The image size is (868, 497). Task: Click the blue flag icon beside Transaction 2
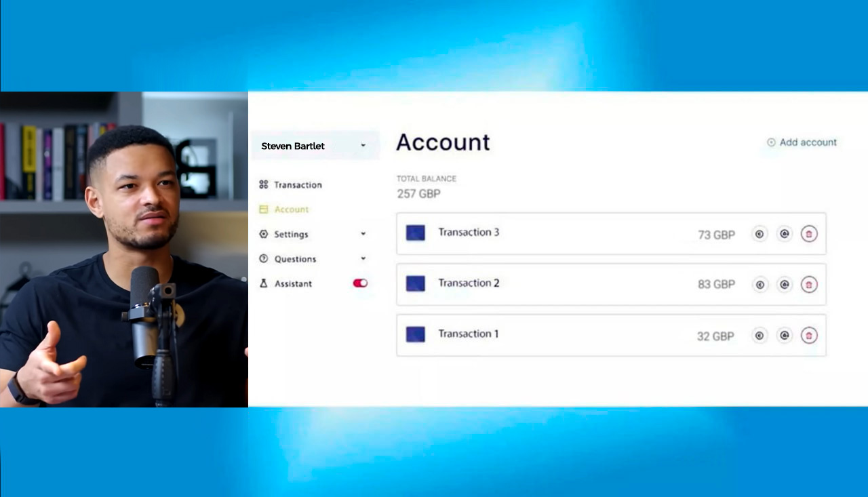click(416, 283)
